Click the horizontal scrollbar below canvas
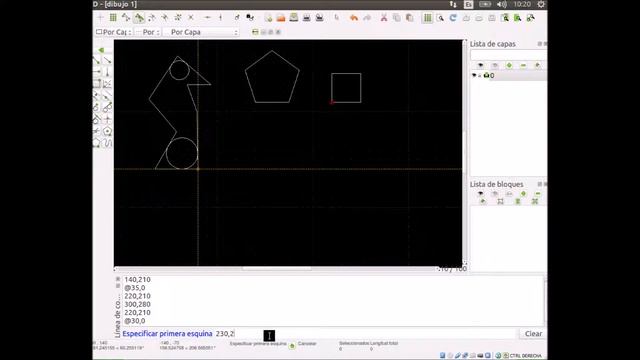 coord(277,269)
